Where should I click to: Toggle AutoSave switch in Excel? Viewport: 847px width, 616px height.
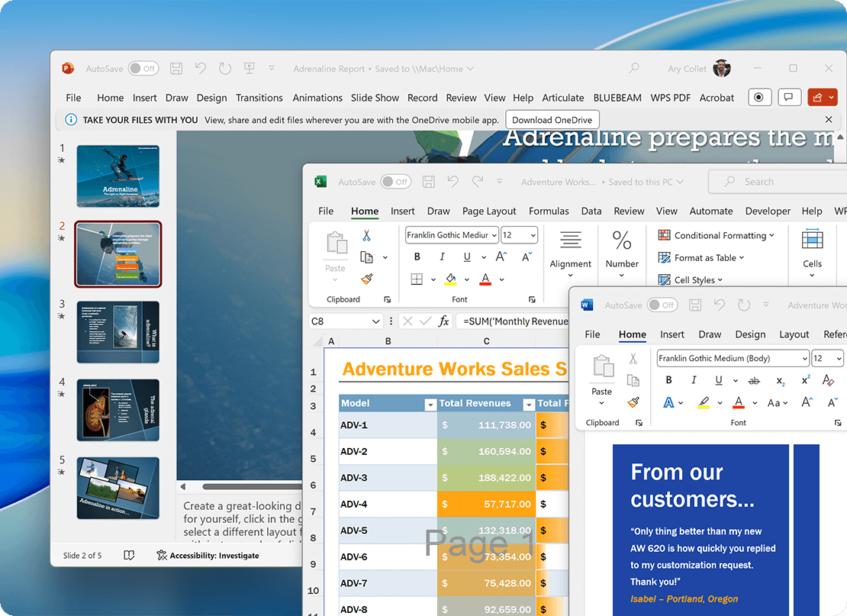396,182
